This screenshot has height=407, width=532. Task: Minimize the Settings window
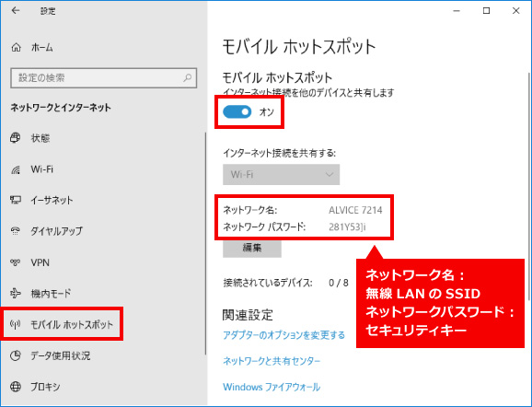tap(457, 11)
